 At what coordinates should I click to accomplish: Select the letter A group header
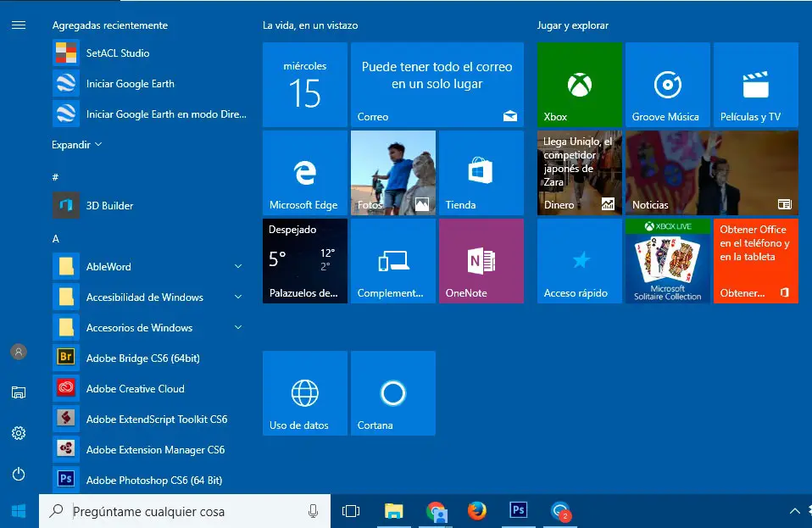tap(56, 239)
